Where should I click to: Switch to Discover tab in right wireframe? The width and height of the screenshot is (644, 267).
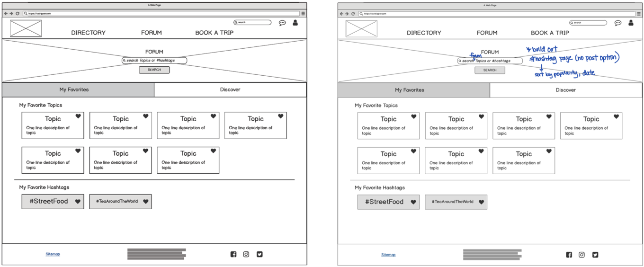point(566,90)
